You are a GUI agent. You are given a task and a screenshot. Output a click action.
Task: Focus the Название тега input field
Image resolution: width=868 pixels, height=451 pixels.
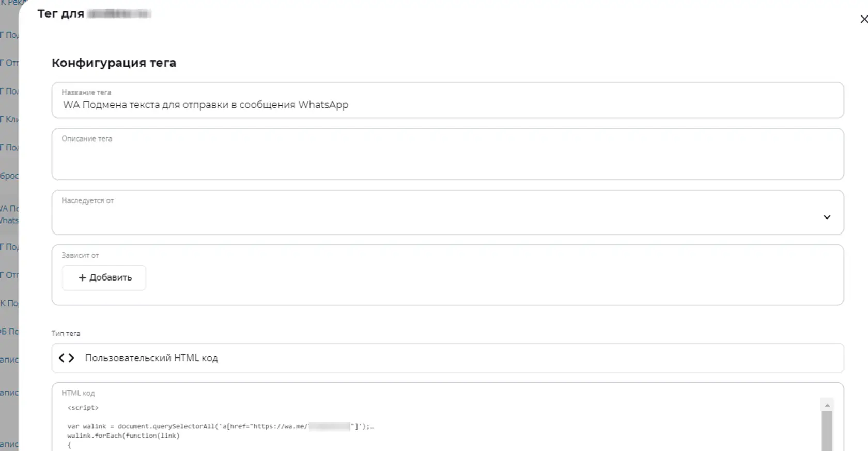pyautogui.click(x=447, y=100)
